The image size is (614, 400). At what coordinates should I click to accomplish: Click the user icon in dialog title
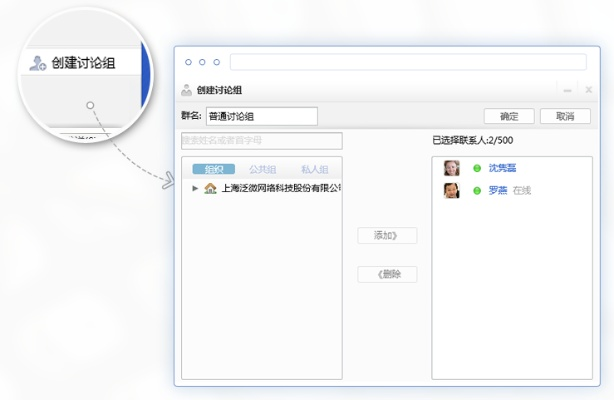coord(186,89)
